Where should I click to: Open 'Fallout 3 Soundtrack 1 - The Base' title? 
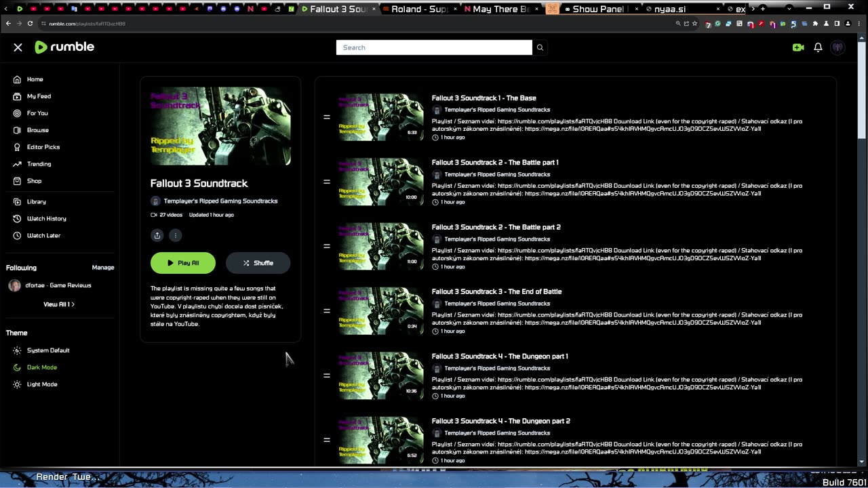tap(484, 98)
